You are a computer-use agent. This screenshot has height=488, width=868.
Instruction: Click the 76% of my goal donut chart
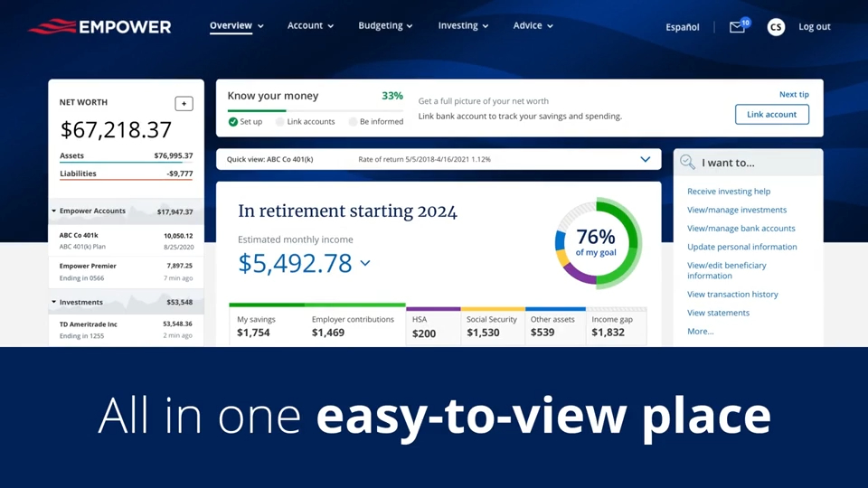click(597, 243)
